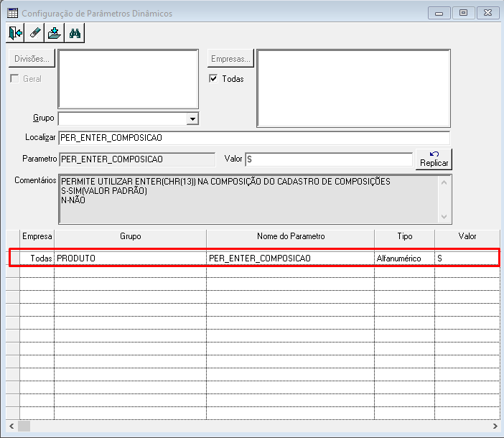Select the PRODUTO grid cell
Viewport: 504px width, 438px height.
click(x=130, y=258)
